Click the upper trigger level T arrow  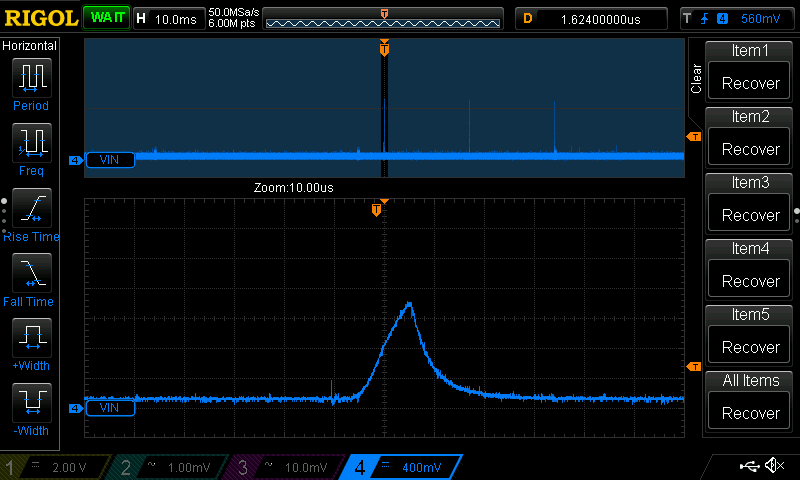click(694, 137)
